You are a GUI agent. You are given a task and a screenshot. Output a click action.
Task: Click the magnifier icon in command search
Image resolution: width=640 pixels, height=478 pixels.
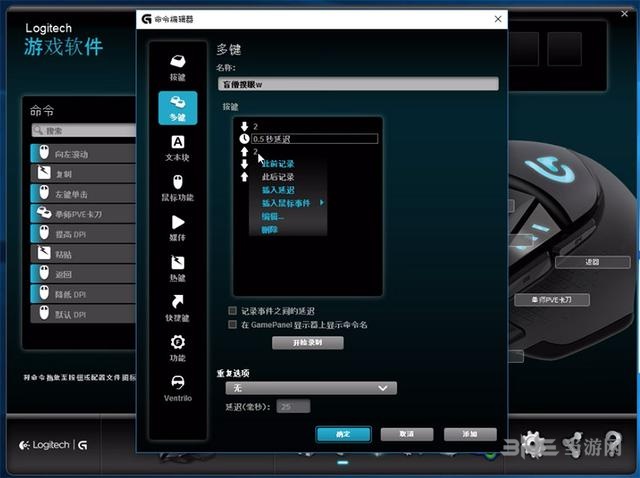(x=38, y=130)
